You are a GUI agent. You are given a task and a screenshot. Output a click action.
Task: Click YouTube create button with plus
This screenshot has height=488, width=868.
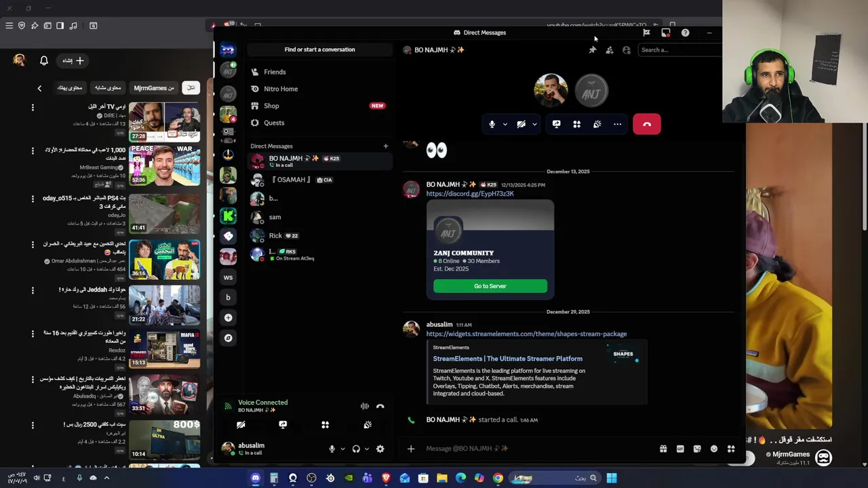73,61
